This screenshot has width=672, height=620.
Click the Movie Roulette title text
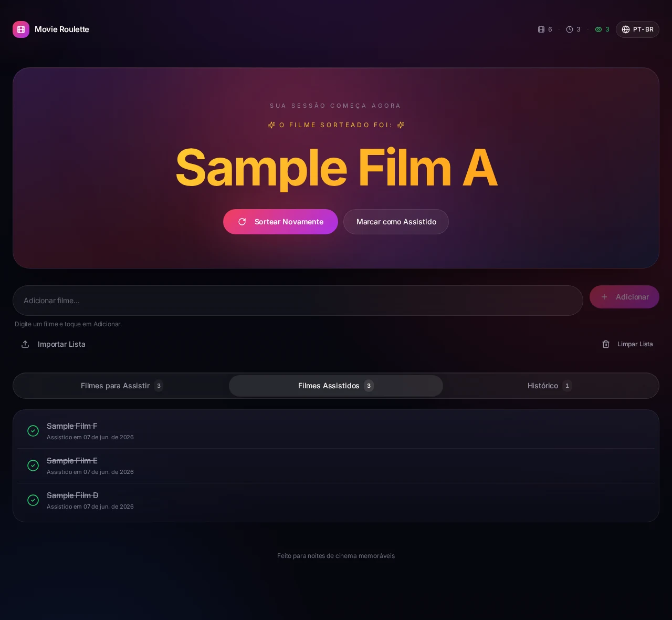pyautogui.click(x=62, y=29)
